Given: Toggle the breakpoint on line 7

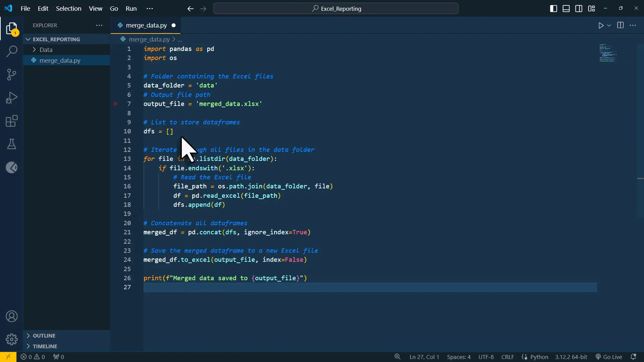Looking at the screenshot, I should click(x=115, y=104).
